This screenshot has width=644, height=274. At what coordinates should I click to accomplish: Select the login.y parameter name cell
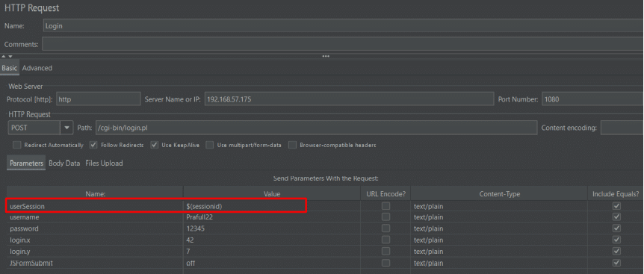tap(95, 251)
